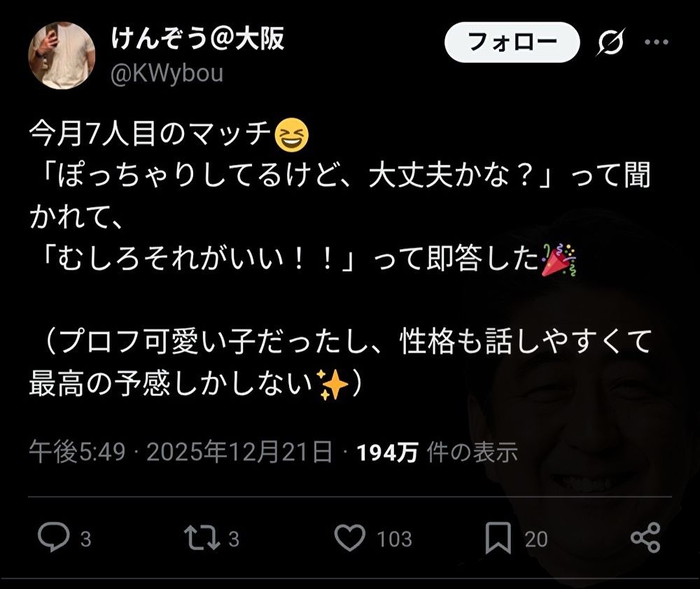Open the share icon
700x589 pixels.
645,538
